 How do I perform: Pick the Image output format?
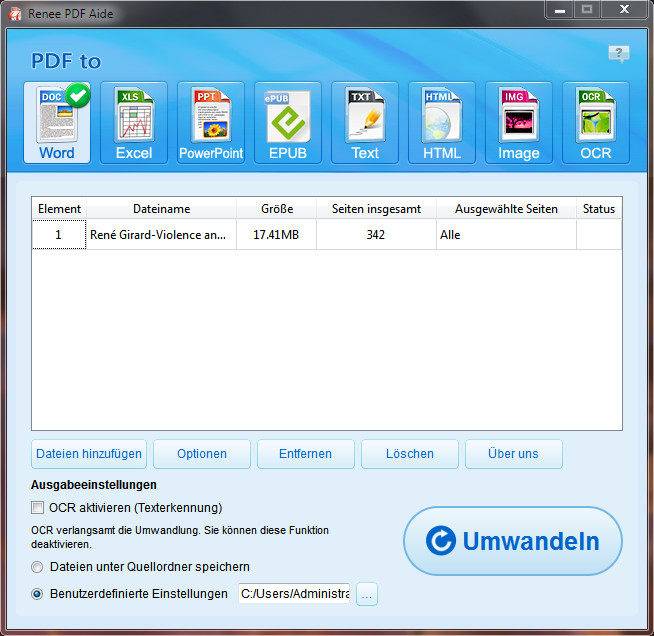519,122
